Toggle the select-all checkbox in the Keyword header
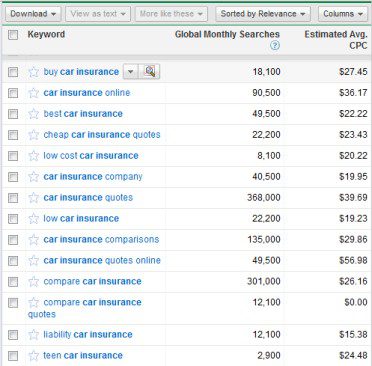The width and height of the screenshot is (372, 366). point(13,35)
